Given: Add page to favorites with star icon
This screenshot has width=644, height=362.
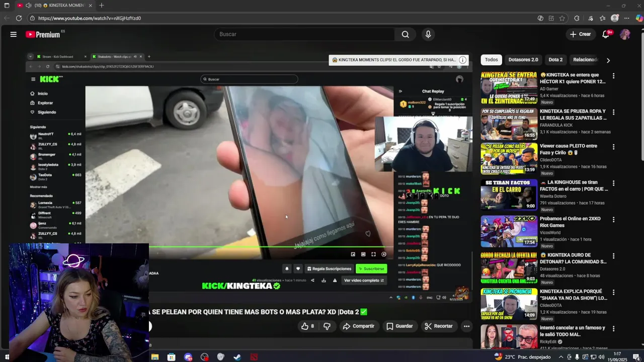Looking at the screenshot, I should [x=562, y=18].
